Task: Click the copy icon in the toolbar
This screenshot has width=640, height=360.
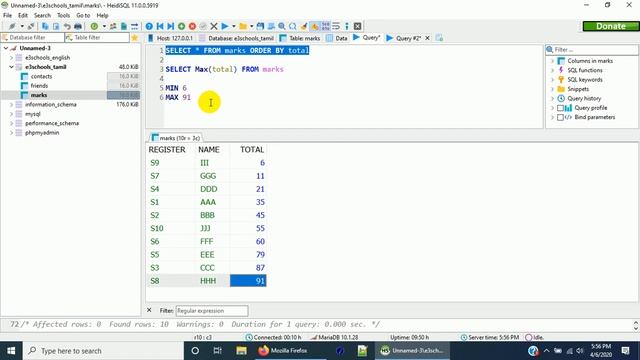Action: (45, 26)
